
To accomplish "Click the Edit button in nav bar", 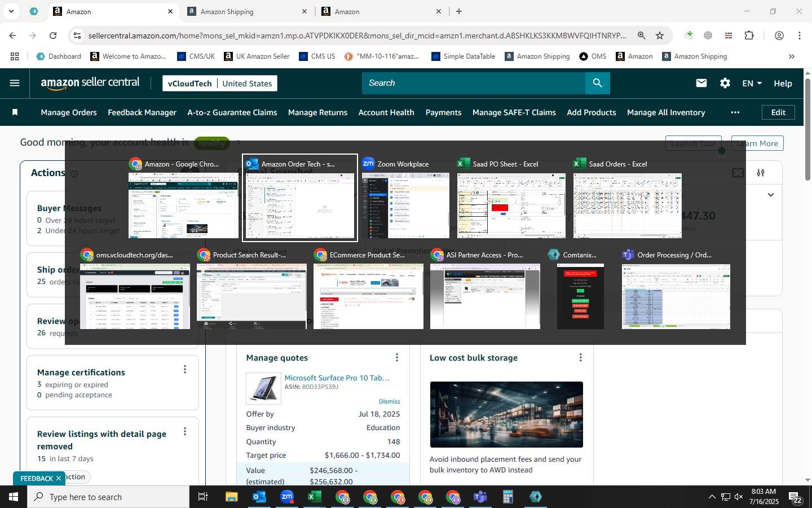I will tap(778, 112).
